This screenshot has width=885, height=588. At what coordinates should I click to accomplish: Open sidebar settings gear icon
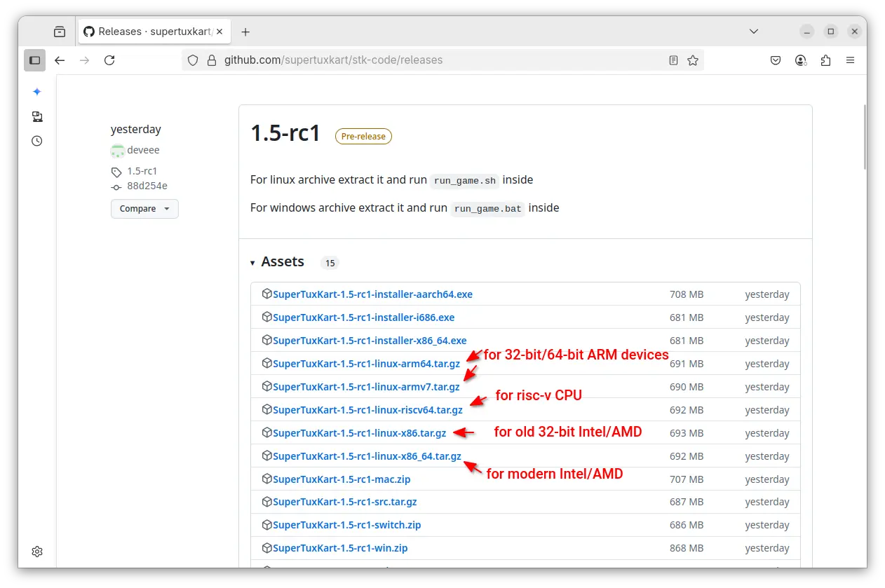[x=37, y=552]
